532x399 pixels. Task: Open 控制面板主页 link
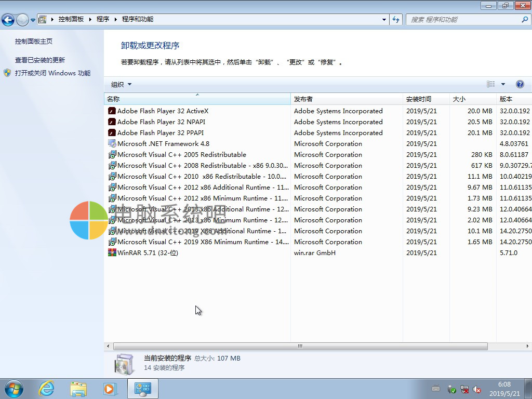tap(34, 42)
